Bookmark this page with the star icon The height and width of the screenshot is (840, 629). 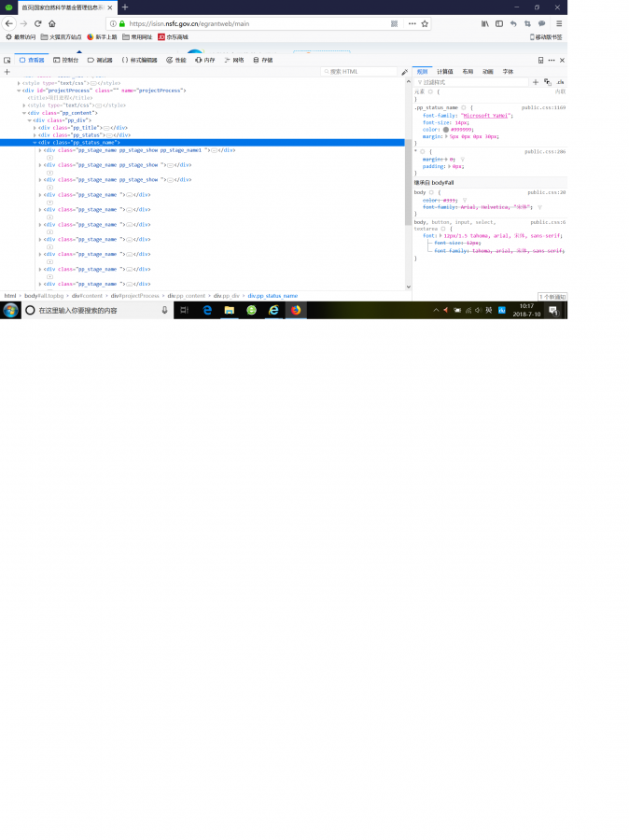tap(425, 23)
